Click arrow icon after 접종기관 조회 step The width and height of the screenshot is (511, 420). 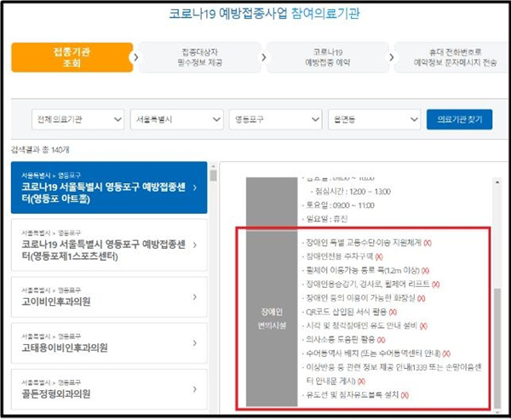tap(135, 57)
